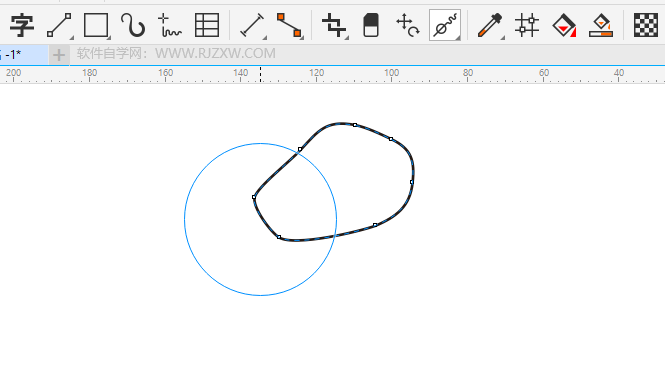Click the topmost node of the black curve

coord(355,125)
